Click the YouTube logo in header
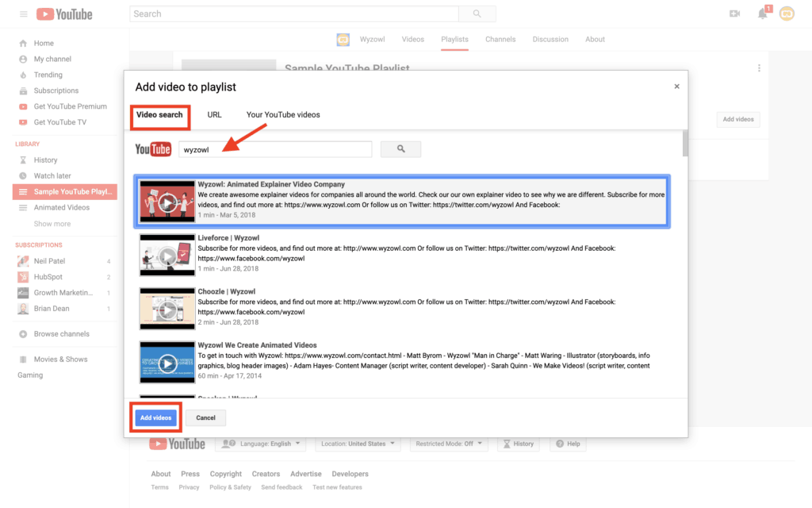This screenshot has height=508, width=812. coord(64,14)
